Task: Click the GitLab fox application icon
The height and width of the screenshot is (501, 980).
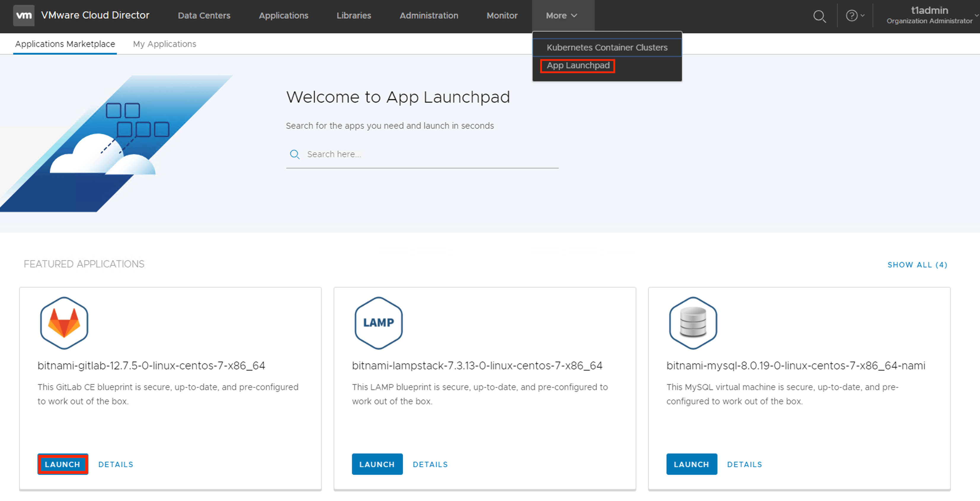Action: tap(64, 323)
